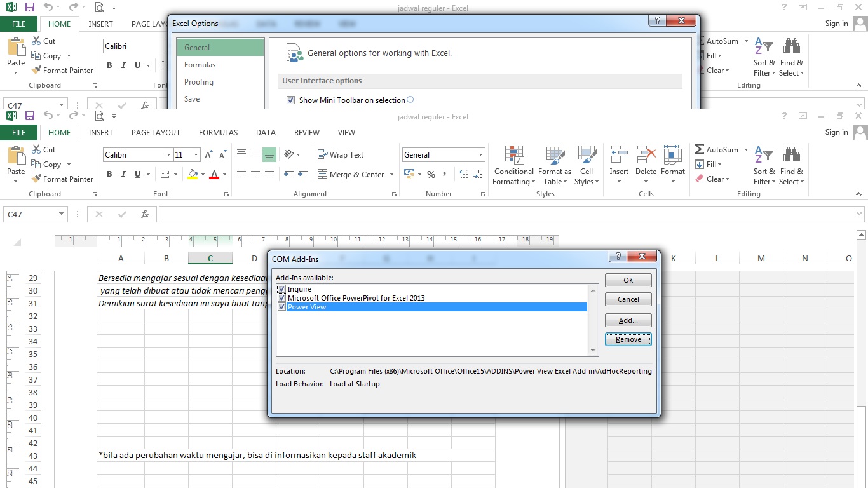Click the Add... button
The width and height of the screenshot is (868, 488).
pos(628,320)
